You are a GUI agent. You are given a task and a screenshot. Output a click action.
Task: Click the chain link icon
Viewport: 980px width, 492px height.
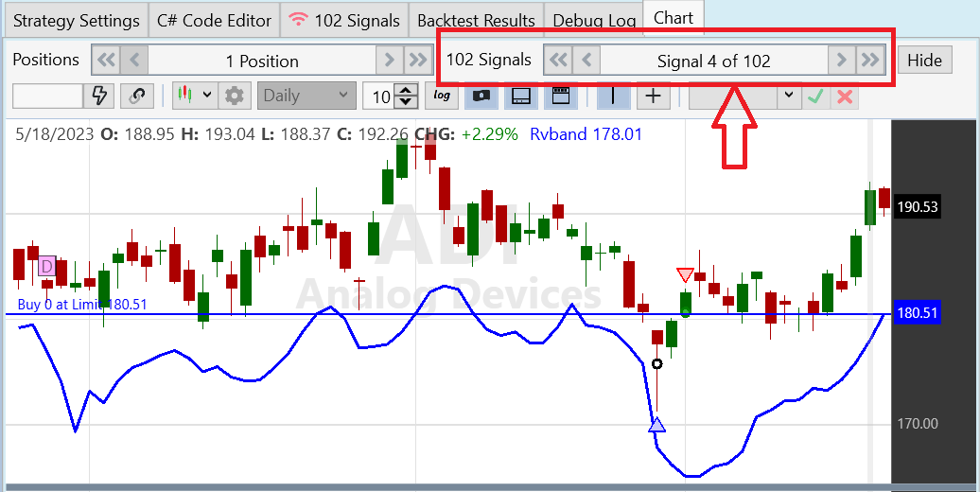pos(137,97)
